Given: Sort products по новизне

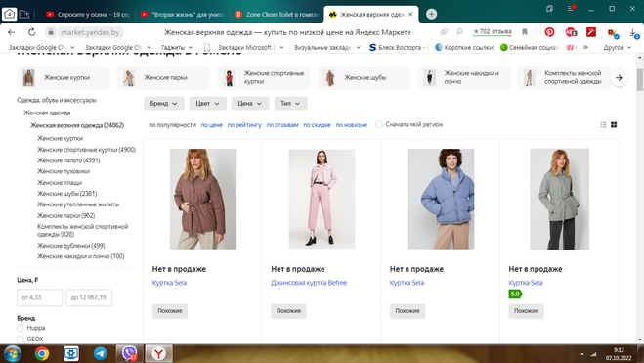Looking at the screenshot, I should pyautogui.click(x=351, y=125).
